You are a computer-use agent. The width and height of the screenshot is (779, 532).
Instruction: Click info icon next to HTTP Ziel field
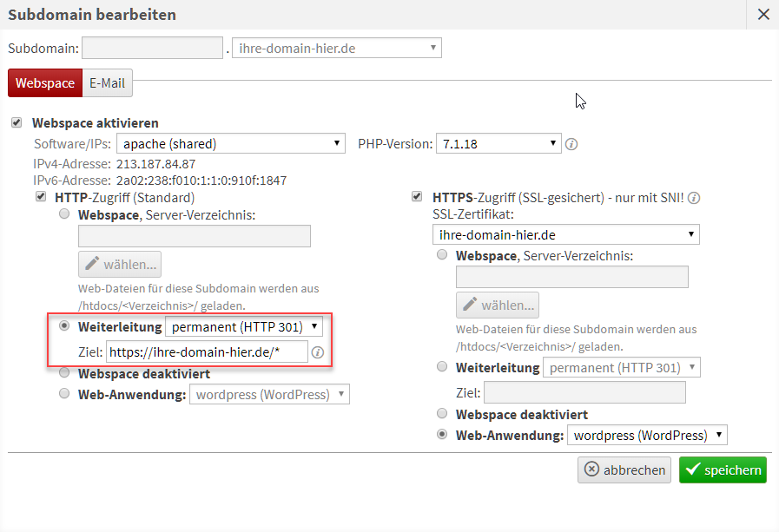point(318,352)
